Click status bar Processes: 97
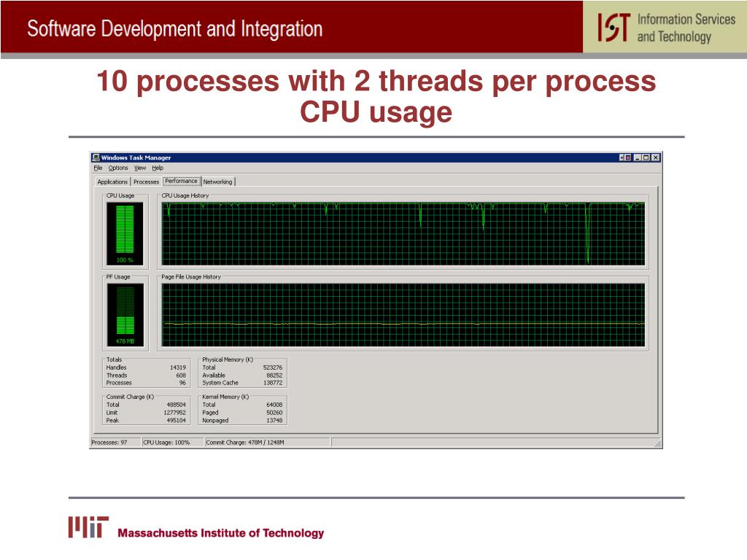 click(116, 443)
